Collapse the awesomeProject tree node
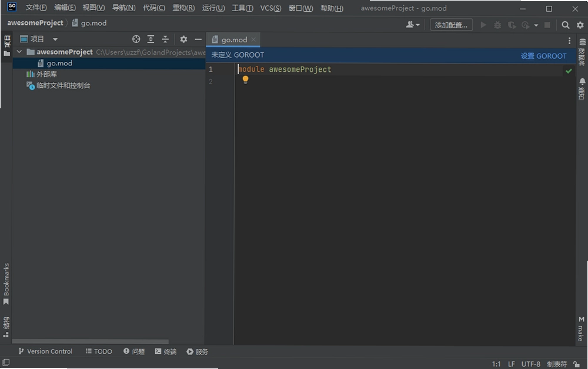 (x=19, y=52)
